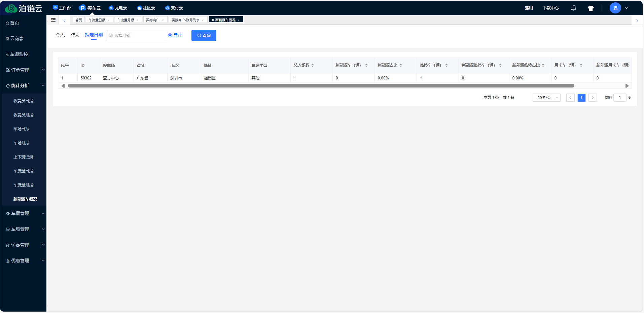Close the 车流量日报 tab
Viewport: 644px width, 313px height.
pyautogui.click(x=108, y=20)
